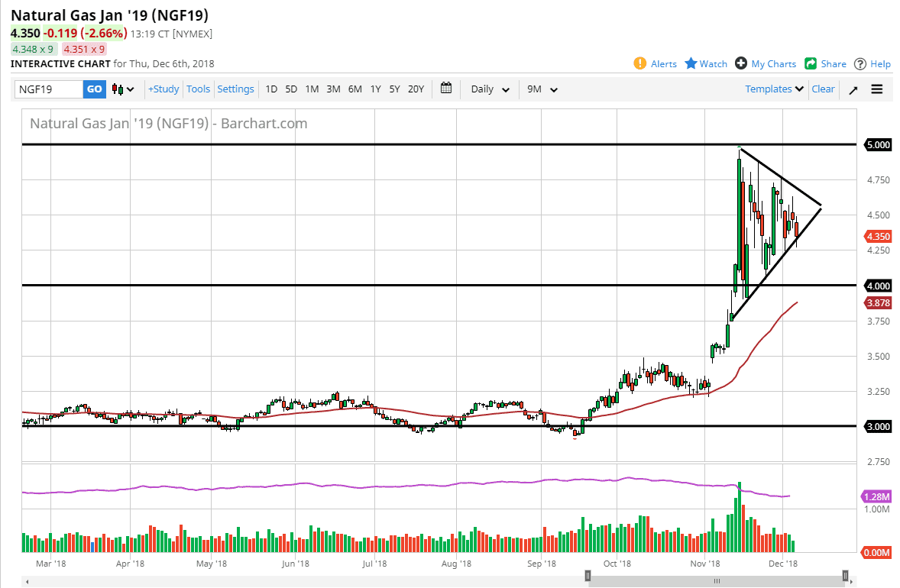Click the Oct '18 axis label

tap(617, 564)
